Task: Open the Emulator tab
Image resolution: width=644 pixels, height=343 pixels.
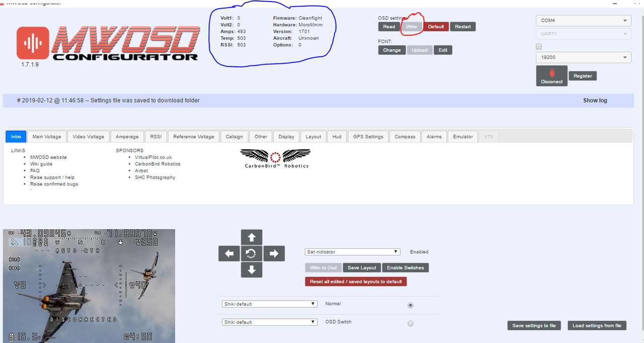Action: pos(463,136)
